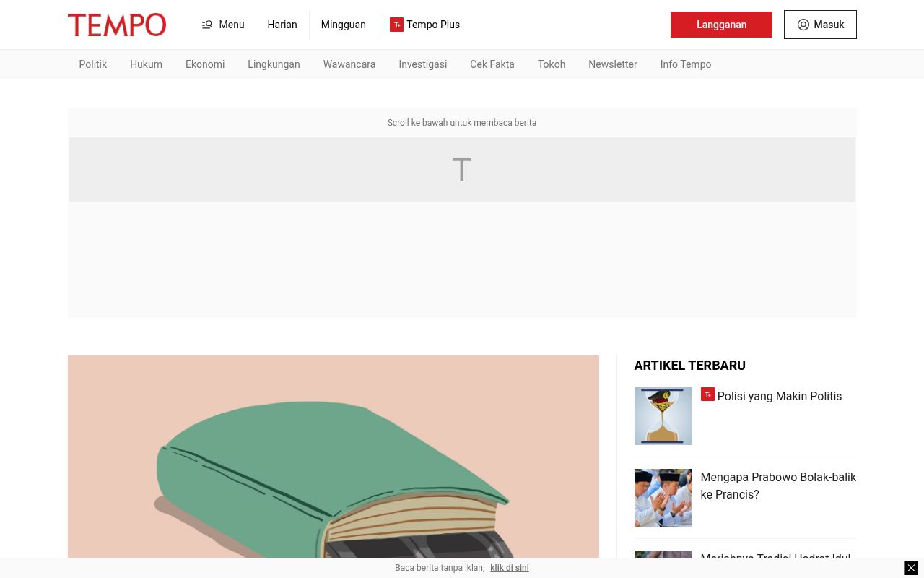
Task: Click the Tempo logo
Action: (117, 25)
